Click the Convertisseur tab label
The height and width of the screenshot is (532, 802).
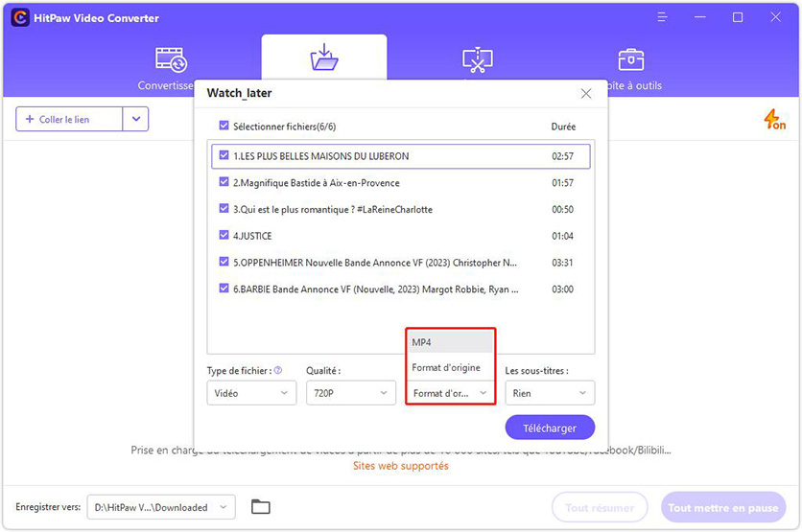[x=165, y=85]
